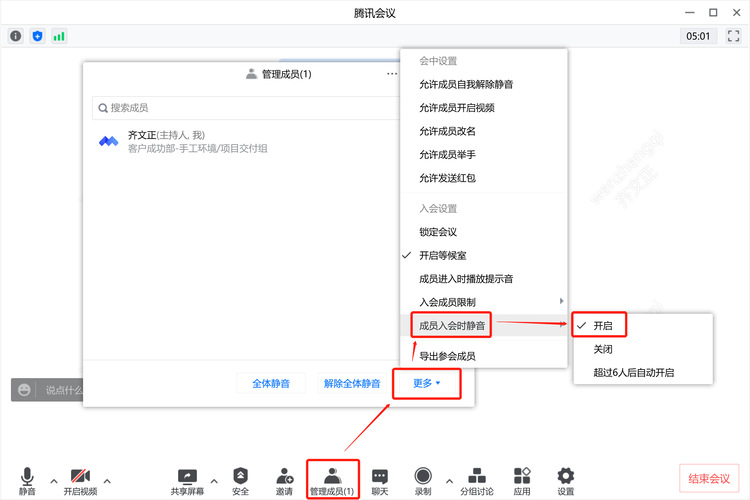750x500 pixels.
Task: Click department text 客户成功部-手工环境/项目交付组
Action: point(198,148)
